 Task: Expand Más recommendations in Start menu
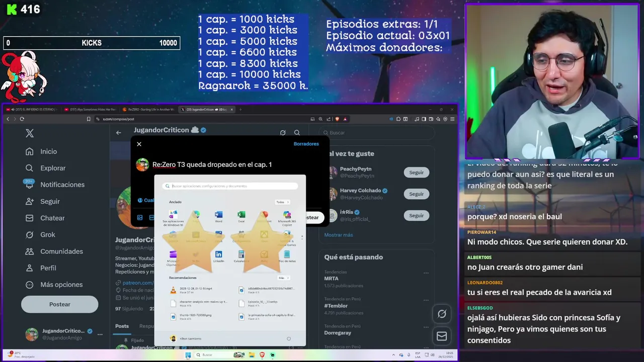point(283,278)
